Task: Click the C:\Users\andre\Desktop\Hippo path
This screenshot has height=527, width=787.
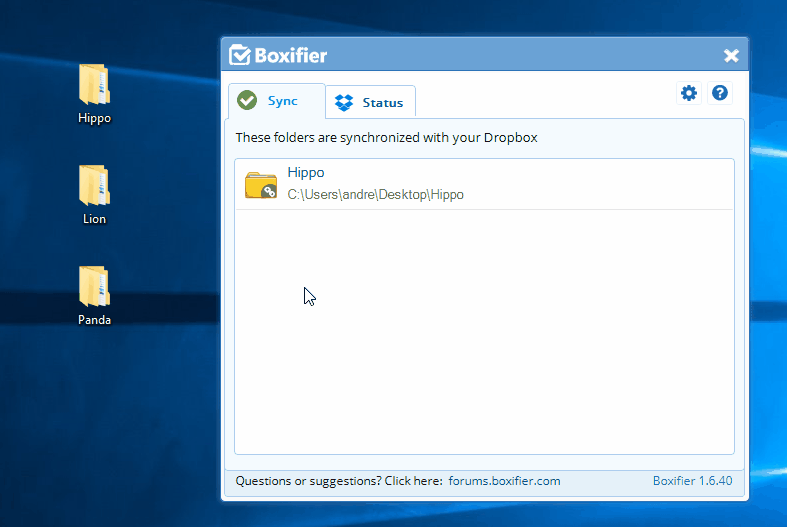Action: 375,195
